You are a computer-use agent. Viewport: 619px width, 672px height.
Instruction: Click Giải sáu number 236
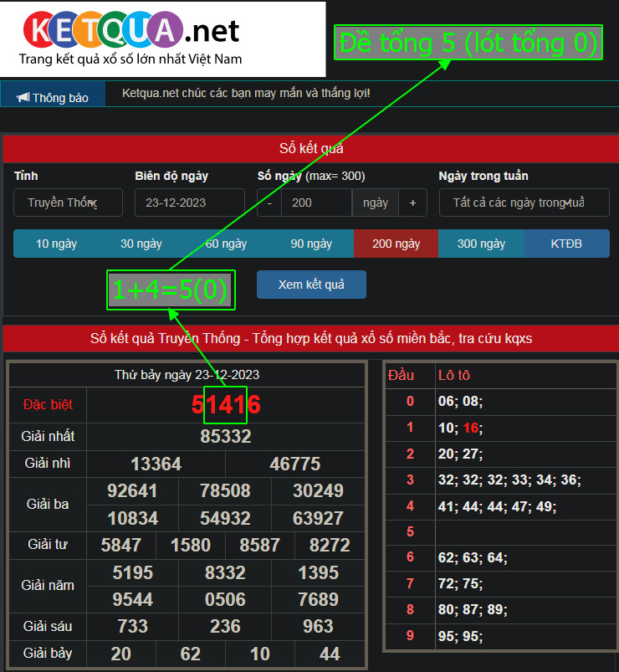[225, 626]
